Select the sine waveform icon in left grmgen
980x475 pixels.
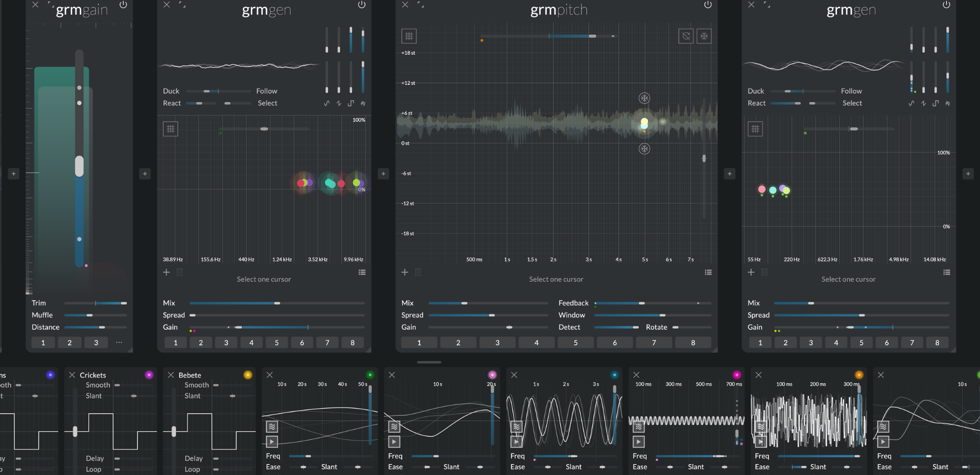[327, 104]
